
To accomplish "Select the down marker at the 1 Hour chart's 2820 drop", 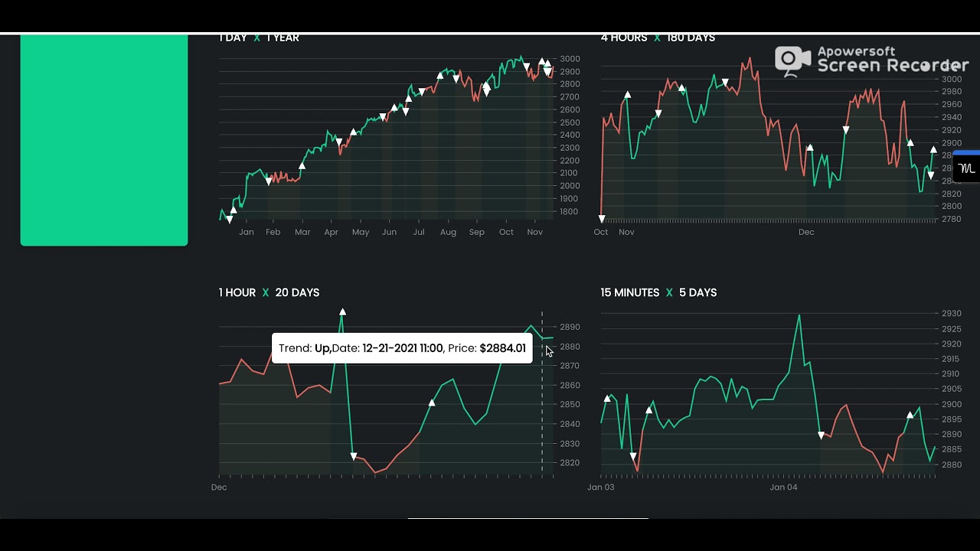I will click(354, 456).
